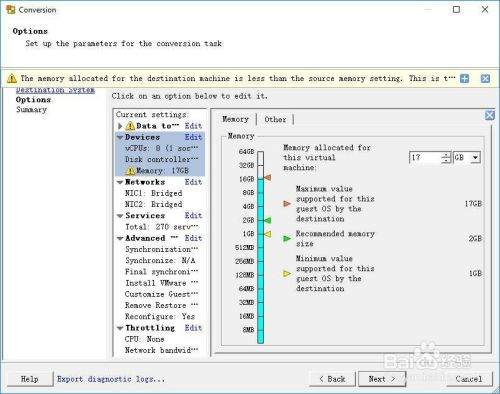Select the NIC1: Bridged row

[x=160, y=193]
